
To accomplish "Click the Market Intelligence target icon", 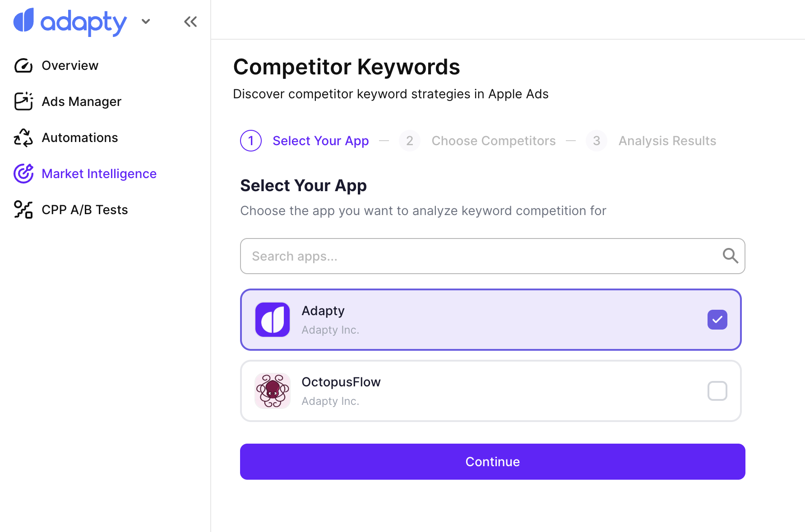I will click(x=23, y=173).
